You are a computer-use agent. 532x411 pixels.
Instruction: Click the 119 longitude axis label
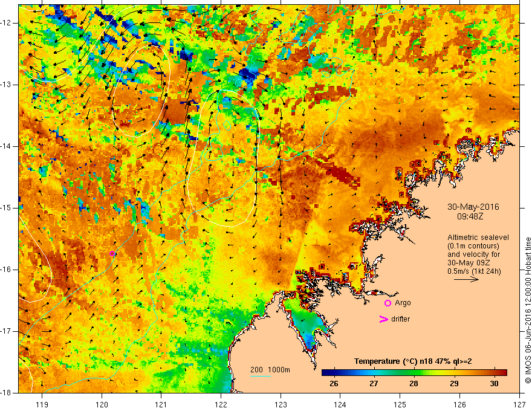[42, 404]
